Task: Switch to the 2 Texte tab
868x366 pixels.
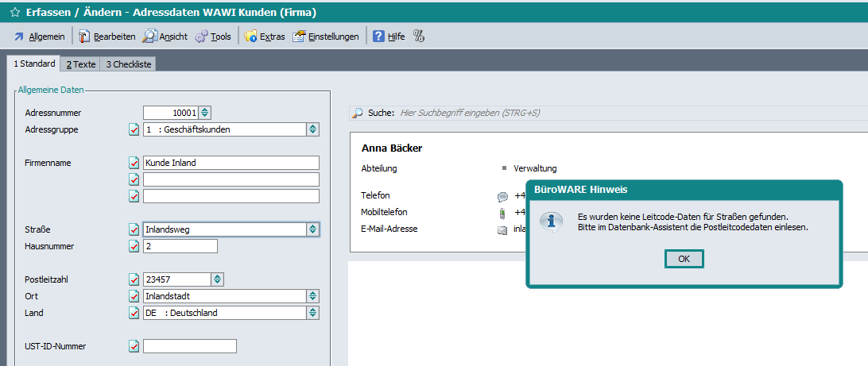Action: tap(80, 64)
